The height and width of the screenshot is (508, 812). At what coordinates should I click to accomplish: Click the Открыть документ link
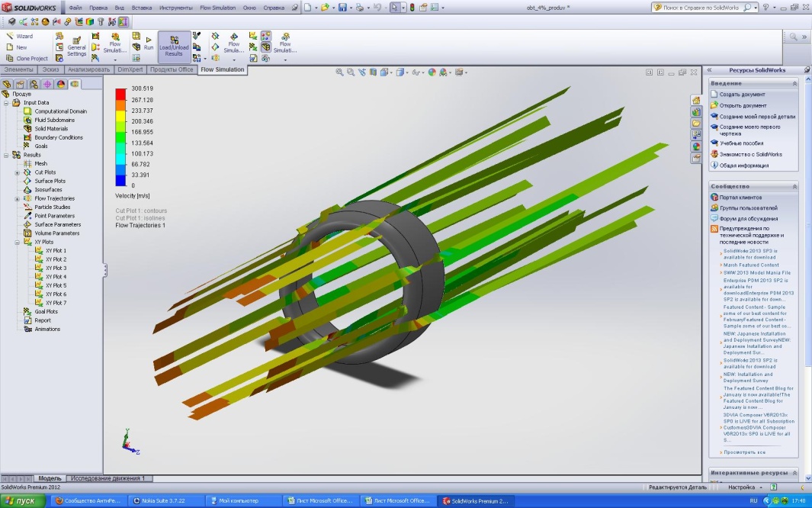(743, 105)
